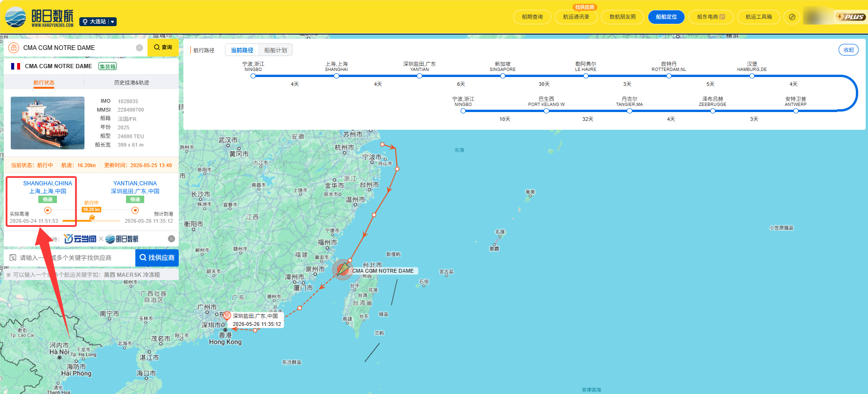Screen dimensions: 868x394
Task: Open the 船东电商 nav item
Action: 711,17
